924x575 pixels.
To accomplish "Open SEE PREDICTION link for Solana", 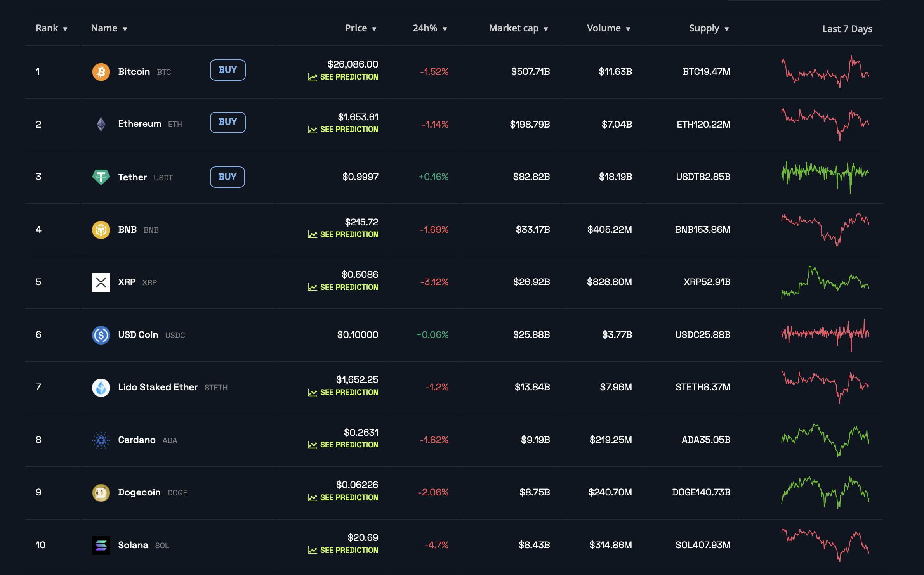I will (348, 550).
